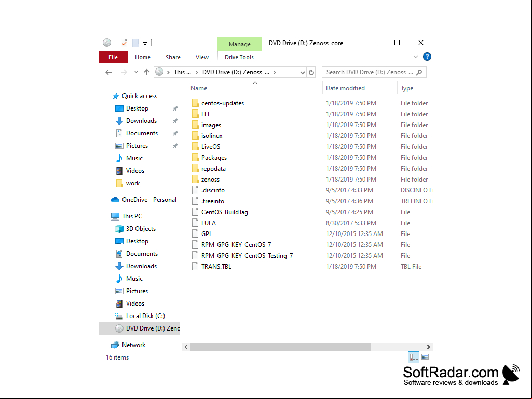This screenshot has width=532, height=399.
Task: Expand the address bar history dropdown
Action: (x=302, y=72)
